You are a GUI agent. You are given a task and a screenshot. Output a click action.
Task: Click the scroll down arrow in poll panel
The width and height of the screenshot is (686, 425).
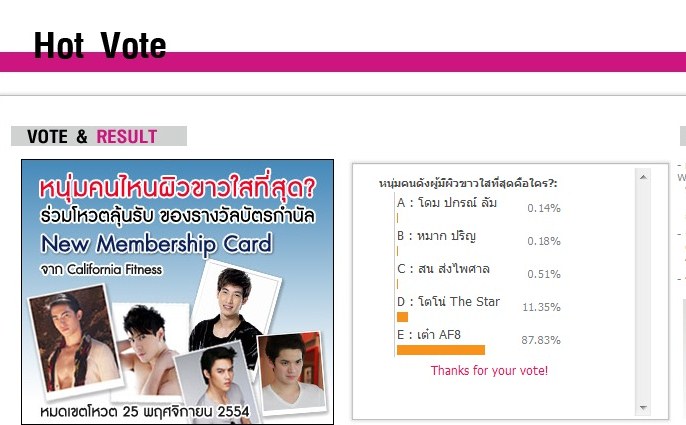point(643,407)
